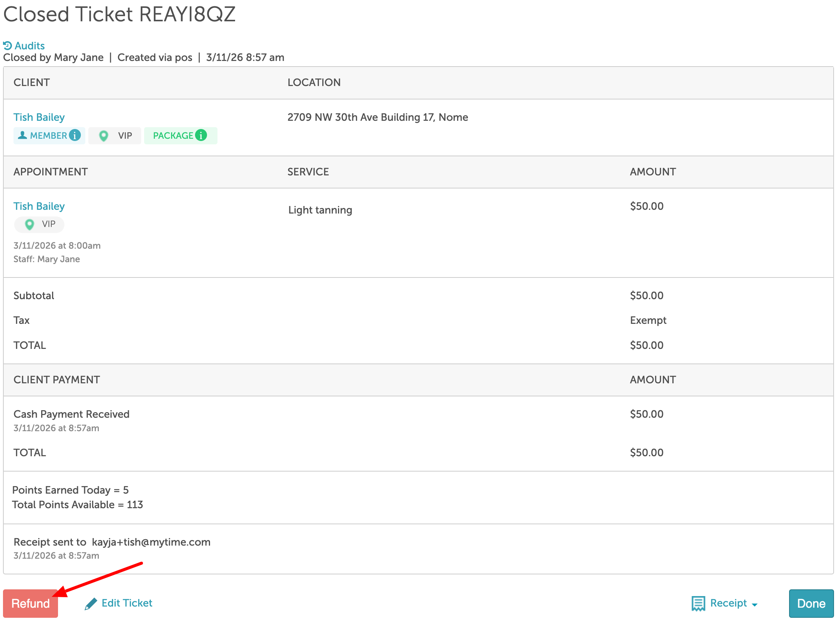Click VIP location pin in client row
840x626 pixels.
[104, 136]
